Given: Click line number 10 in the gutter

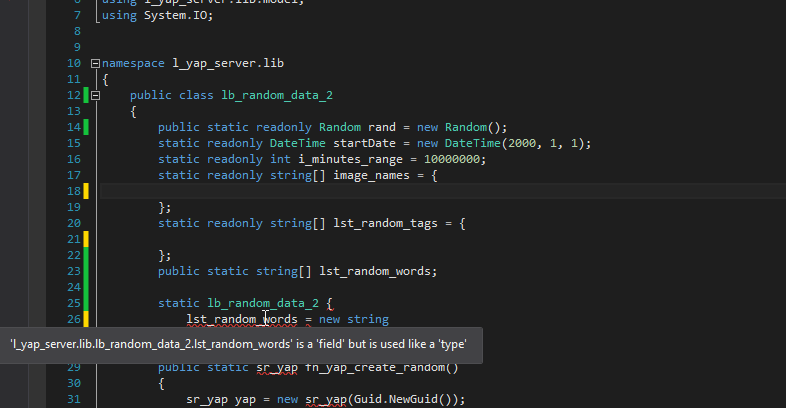Looking at the screenshot, I should pyautogui.click(x=74, y=63).
